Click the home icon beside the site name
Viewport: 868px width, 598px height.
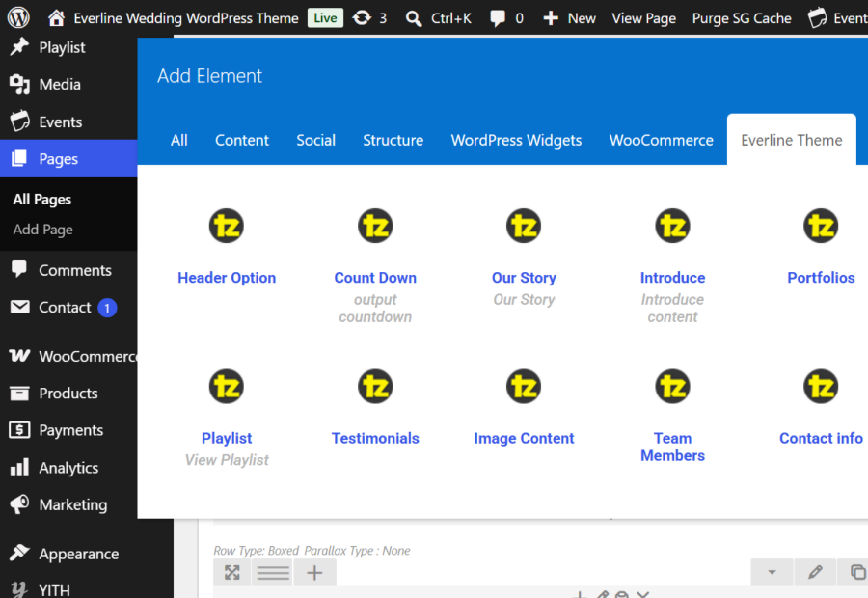(56, 17)
